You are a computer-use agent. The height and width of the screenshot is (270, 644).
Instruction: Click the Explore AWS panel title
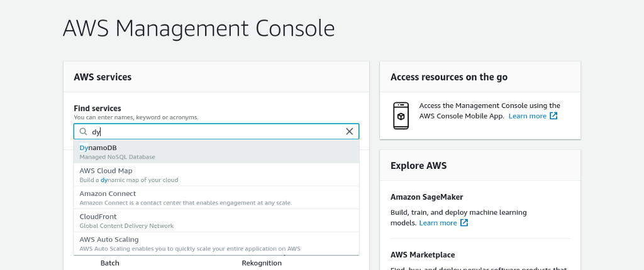coord(418,166)
